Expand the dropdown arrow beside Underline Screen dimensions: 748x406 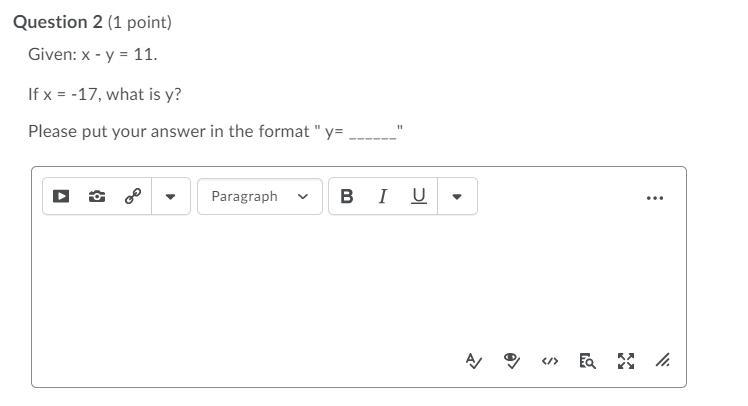456,196
